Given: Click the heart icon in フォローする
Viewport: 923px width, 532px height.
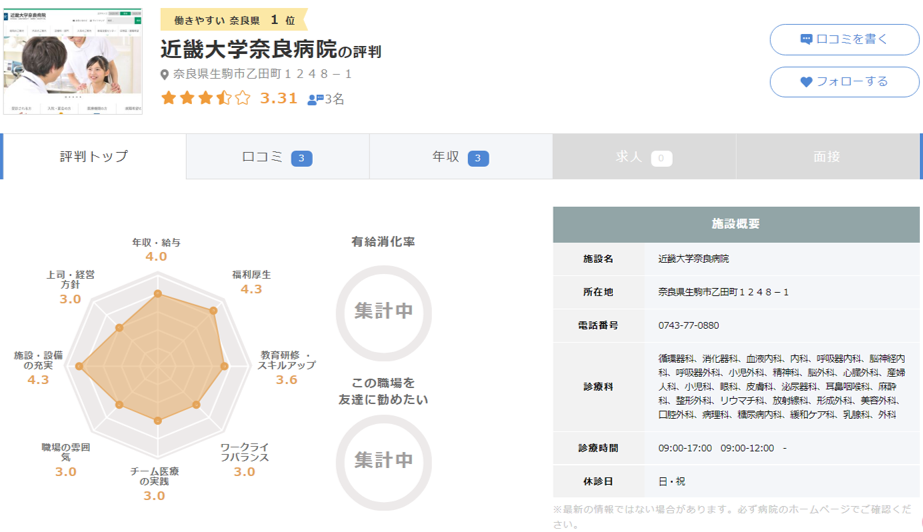Looking at the screenshot, I should (x=806, y=82).
